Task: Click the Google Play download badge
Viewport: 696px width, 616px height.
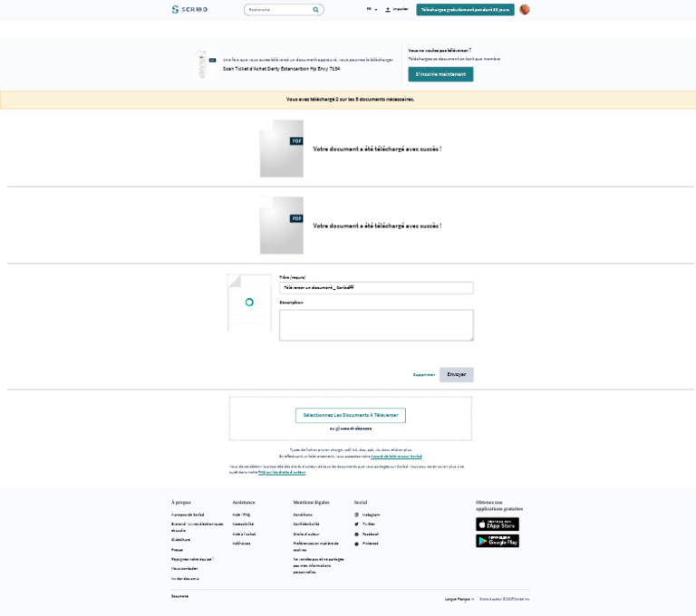Action: pos(498,541)
